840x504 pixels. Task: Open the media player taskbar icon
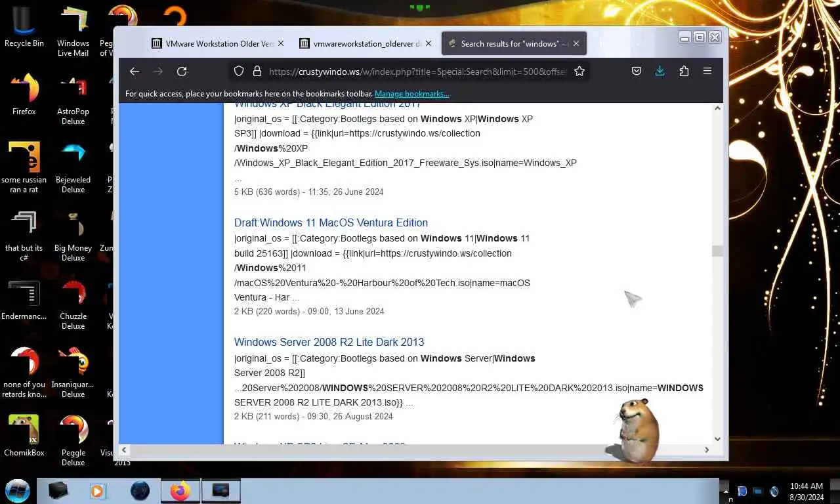click(x=98, y=491)
